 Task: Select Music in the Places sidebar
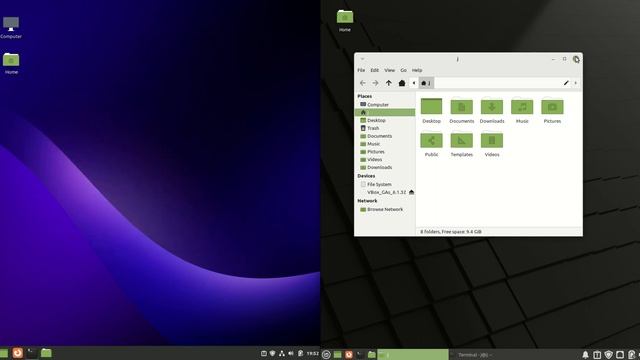click(385, 144)
